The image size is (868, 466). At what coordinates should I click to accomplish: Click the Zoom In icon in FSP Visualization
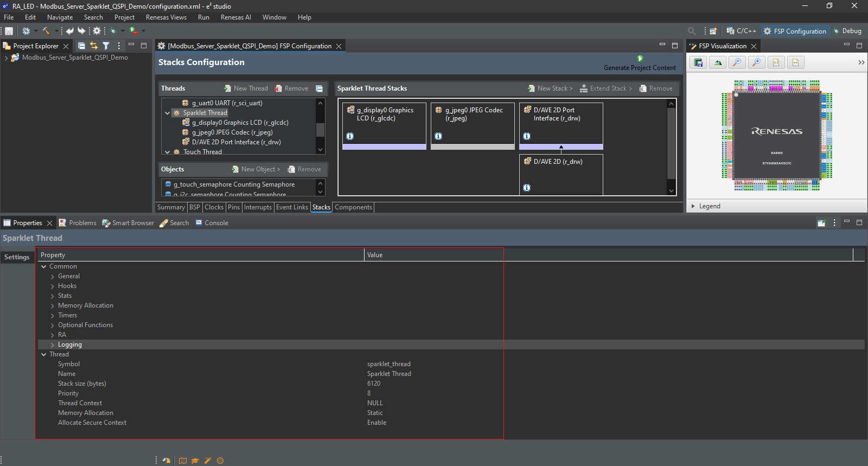756,62
